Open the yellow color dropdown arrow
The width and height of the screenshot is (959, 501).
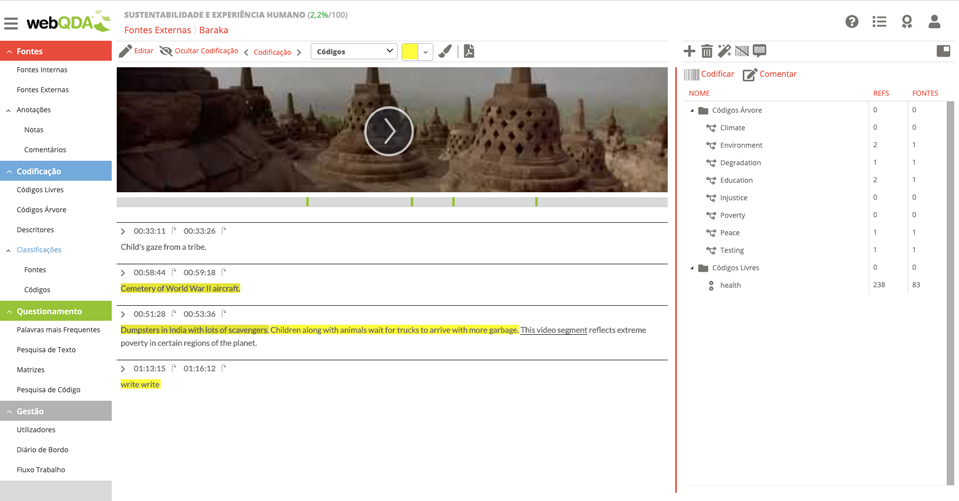pyautogui.click(x=426, y=52)
